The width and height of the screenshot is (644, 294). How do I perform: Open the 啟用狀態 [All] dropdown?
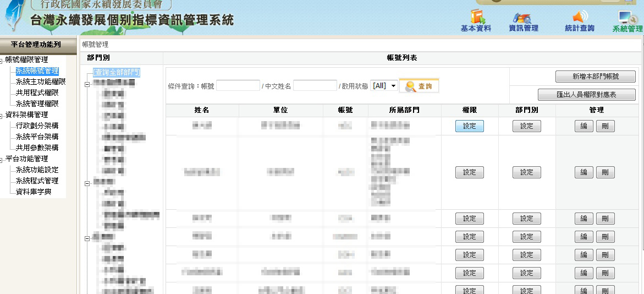384,86
